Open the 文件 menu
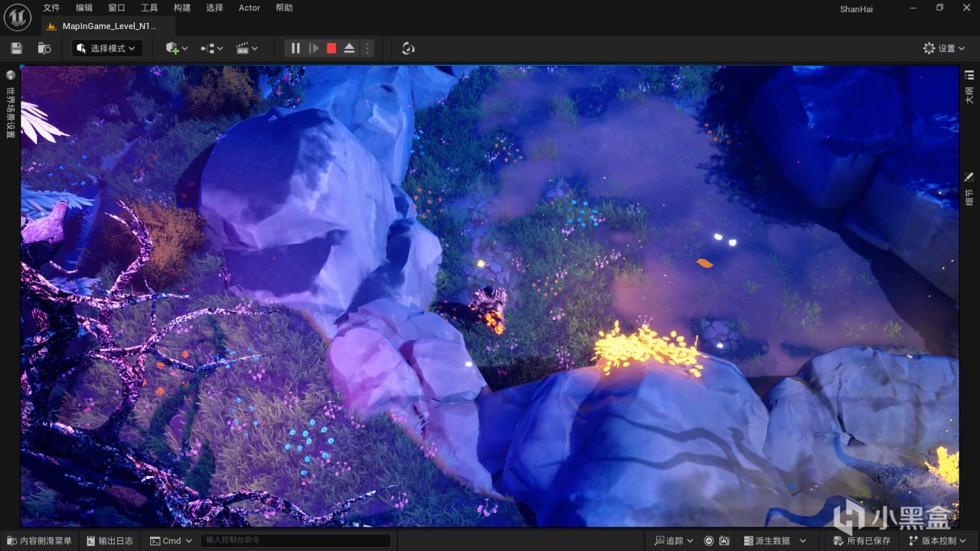This screenshot has height=551, width=980. tap(51, 8)
